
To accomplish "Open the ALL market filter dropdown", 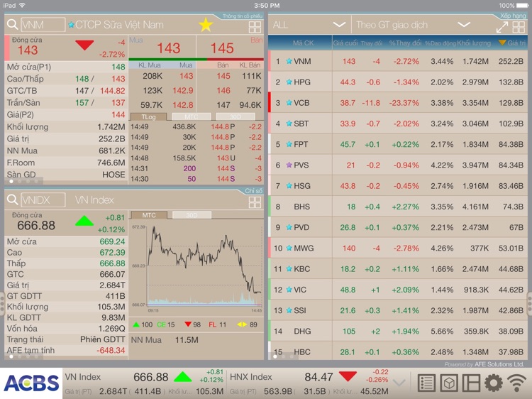I will (x=309, y=25).
